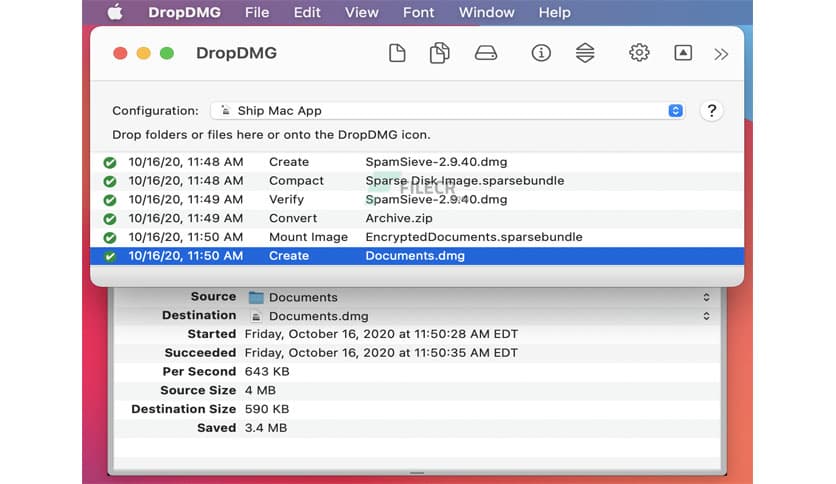Open the Font menu

419,12
